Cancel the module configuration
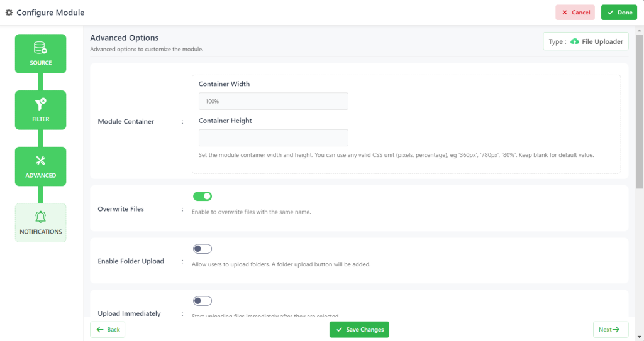 point(575,13)
